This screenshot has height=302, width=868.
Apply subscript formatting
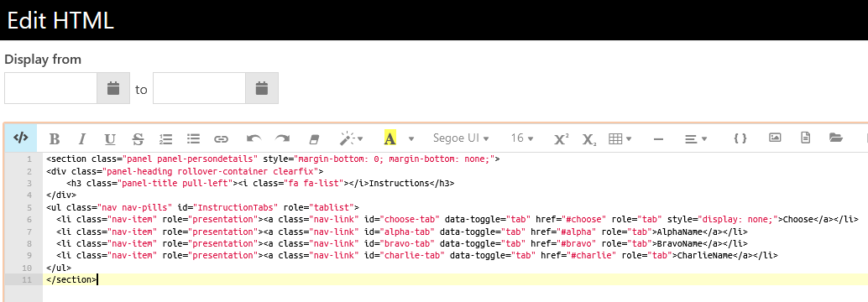point(589,139)
